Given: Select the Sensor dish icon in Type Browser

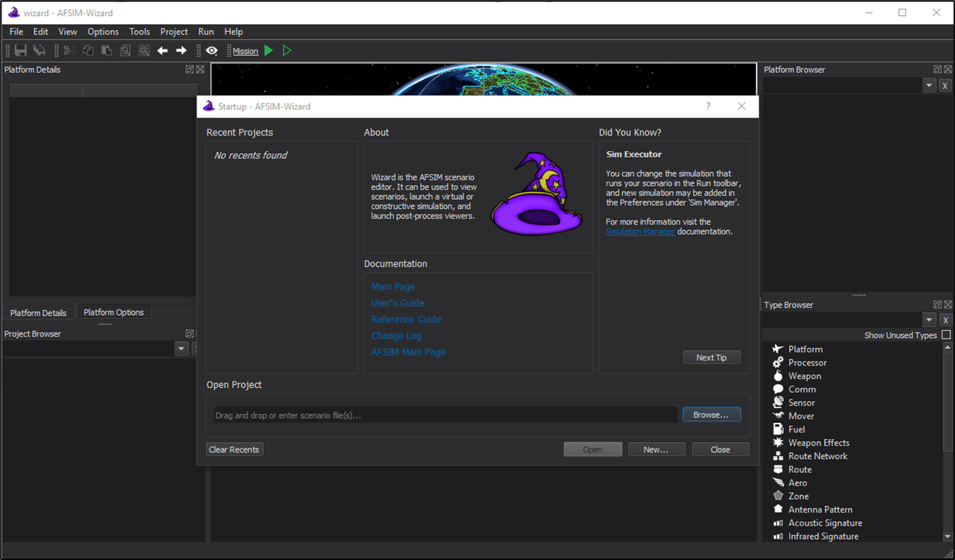Looking at the screenshot, I should tap(778, 402).
